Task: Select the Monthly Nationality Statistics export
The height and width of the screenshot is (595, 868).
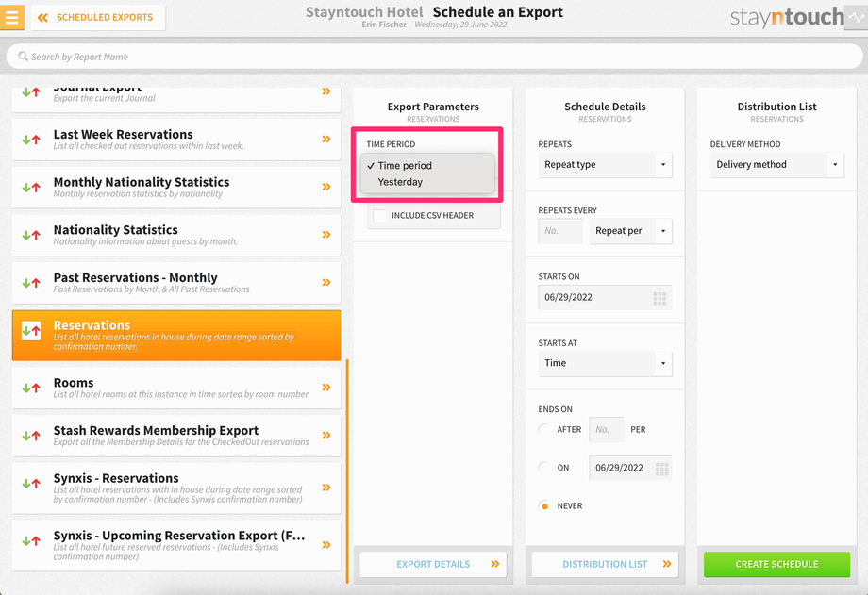Action: 176,187
